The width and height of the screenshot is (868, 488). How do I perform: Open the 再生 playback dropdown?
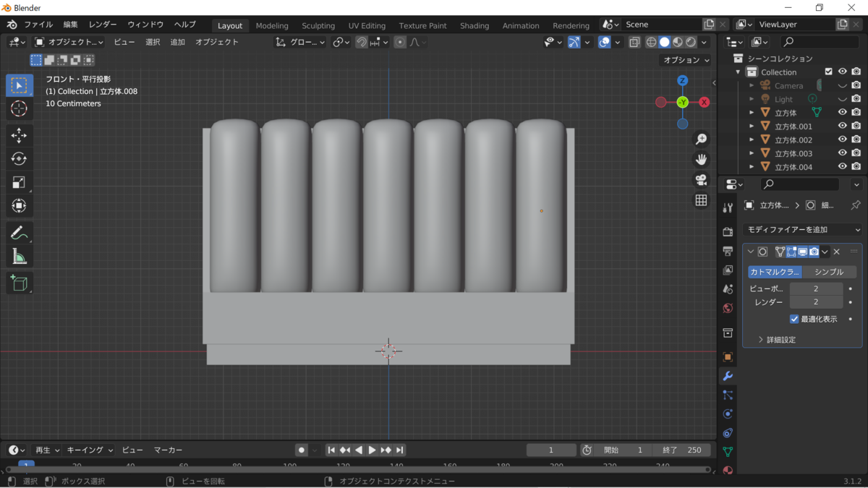pos(48,450)
